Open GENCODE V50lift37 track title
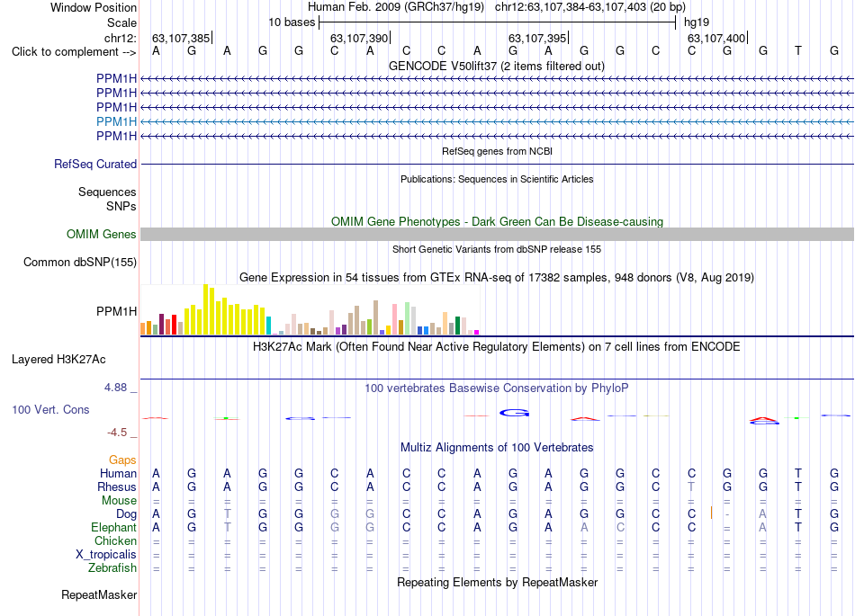The height and width of the screenshot is (616, 855). pyautogui.click(x=496, y=66)
